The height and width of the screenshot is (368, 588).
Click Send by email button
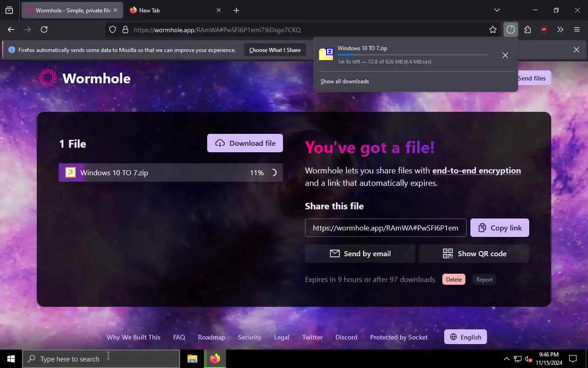coord(360,253)
